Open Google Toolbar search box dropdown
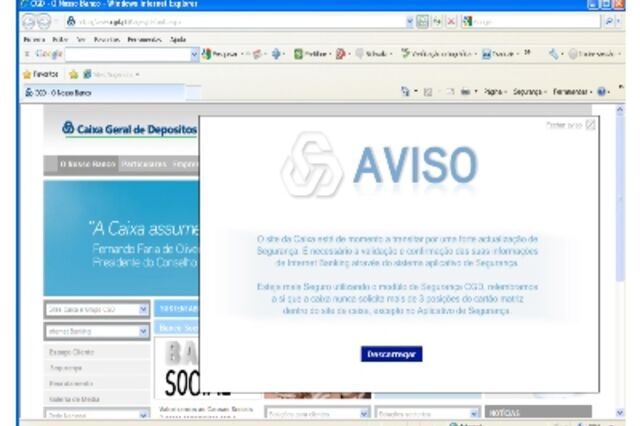Screen dimensions: 640x426 (194, 54)
